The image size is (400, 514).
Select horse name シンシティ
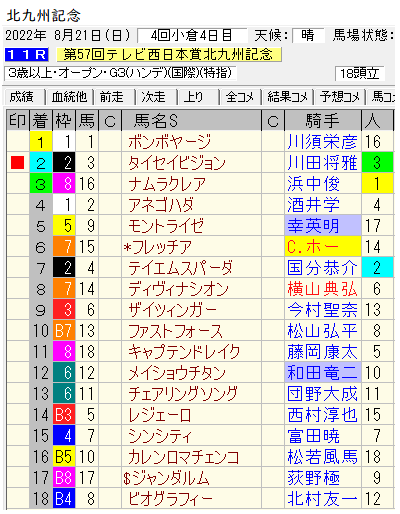pyautogui.click(x=160, y=436)
